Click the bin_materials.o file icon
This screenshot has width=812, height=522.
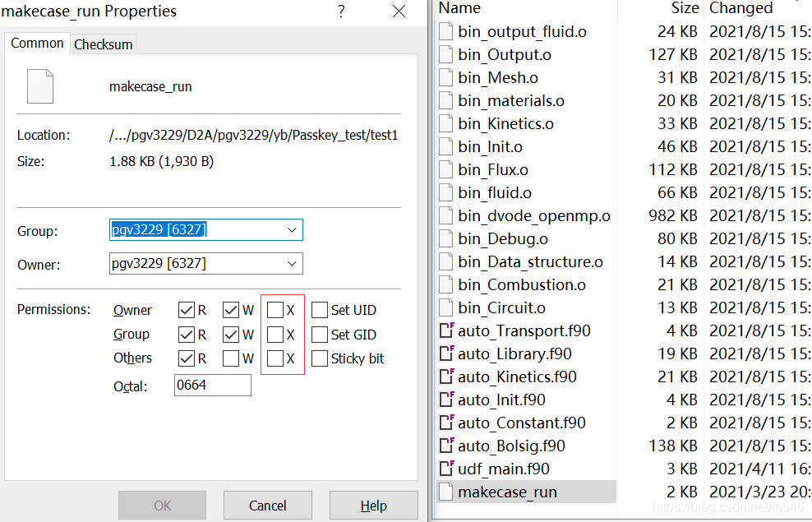click(446, 100)
